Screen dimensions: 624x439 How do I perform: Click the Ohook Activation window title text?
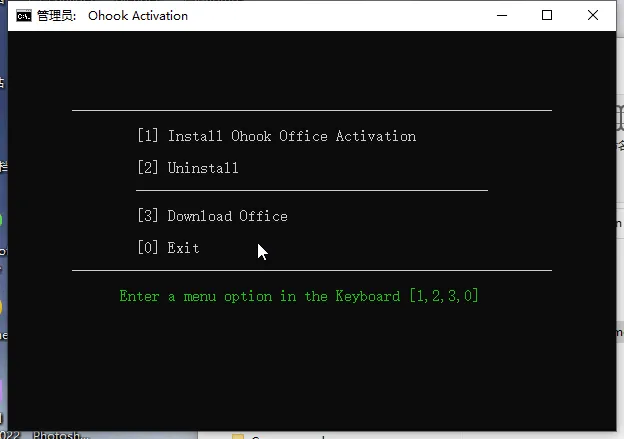point(138,16)
